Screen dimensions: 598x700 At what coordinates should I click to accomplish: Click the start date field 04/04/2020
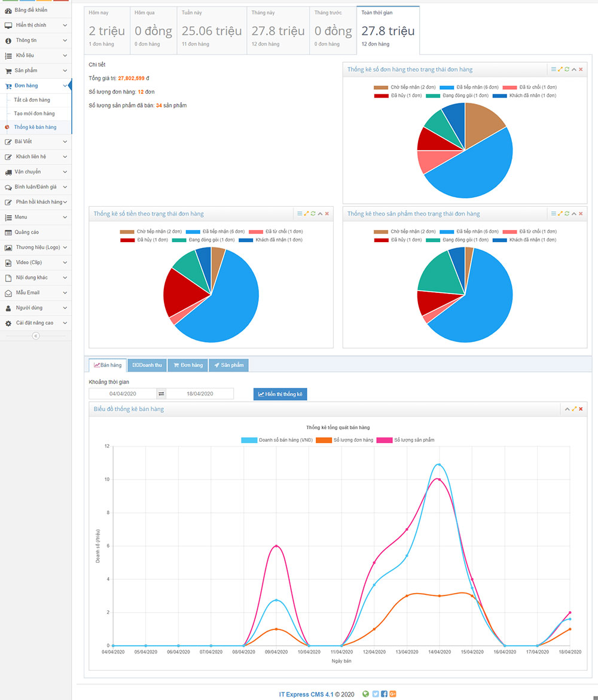click(x=123, y=394)
